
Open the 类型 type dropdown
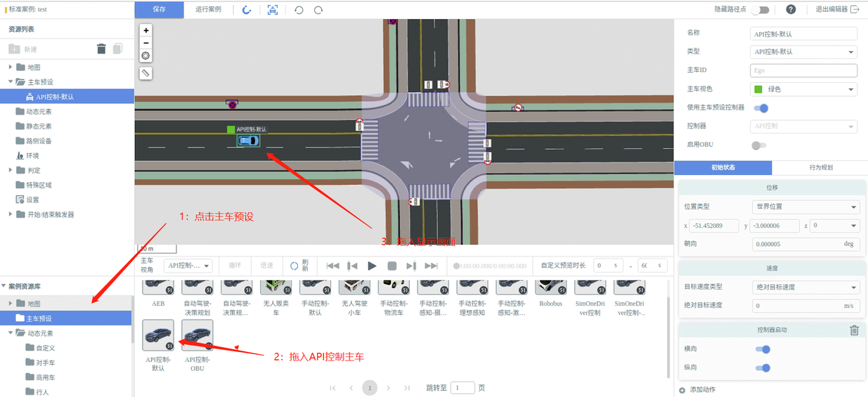coord(804,52)
